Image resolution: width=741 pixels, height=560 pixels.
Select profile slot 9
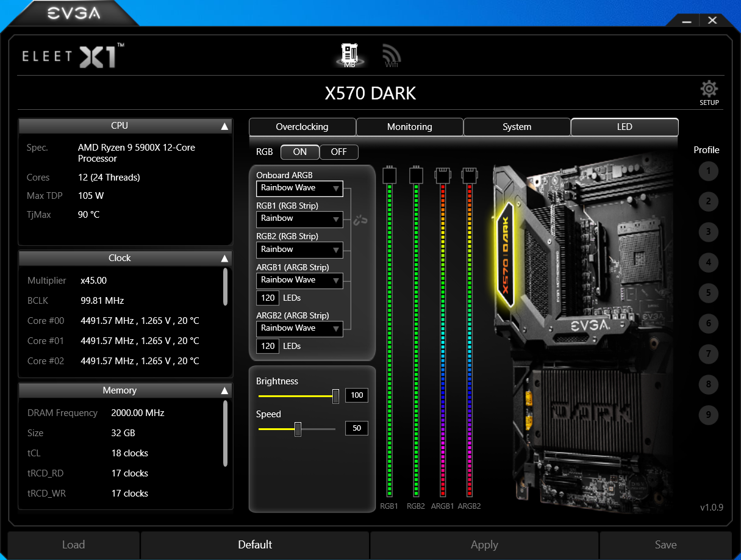(x=708, y=415)
